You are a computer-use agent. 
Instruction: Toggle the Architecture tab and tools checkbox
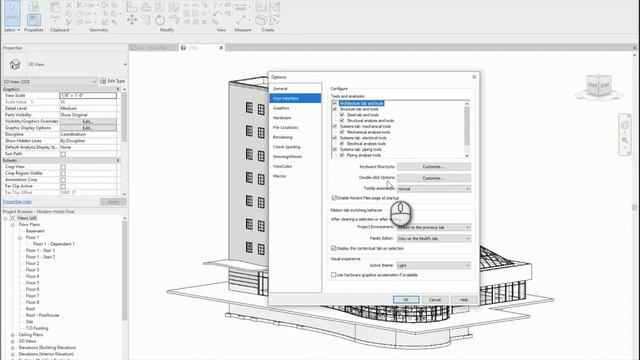pyautogui.click(x=335, y=104)
